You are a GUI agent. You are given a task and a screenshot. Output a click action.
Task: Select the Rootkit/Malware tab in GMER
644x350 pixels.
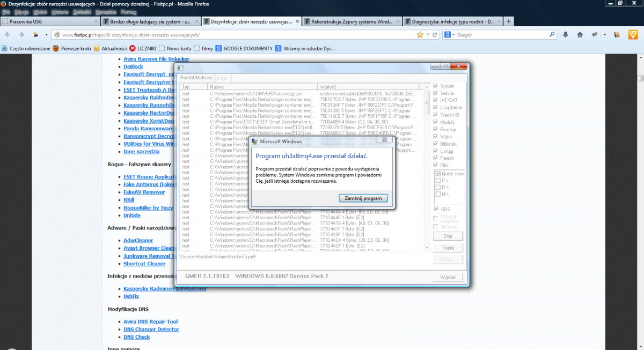(x=196, y=78)
